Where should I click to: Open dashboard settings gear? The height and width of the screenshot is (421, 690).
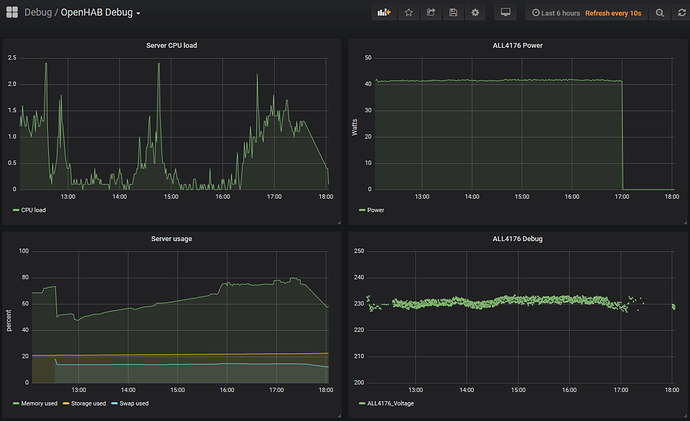(475, 13)
